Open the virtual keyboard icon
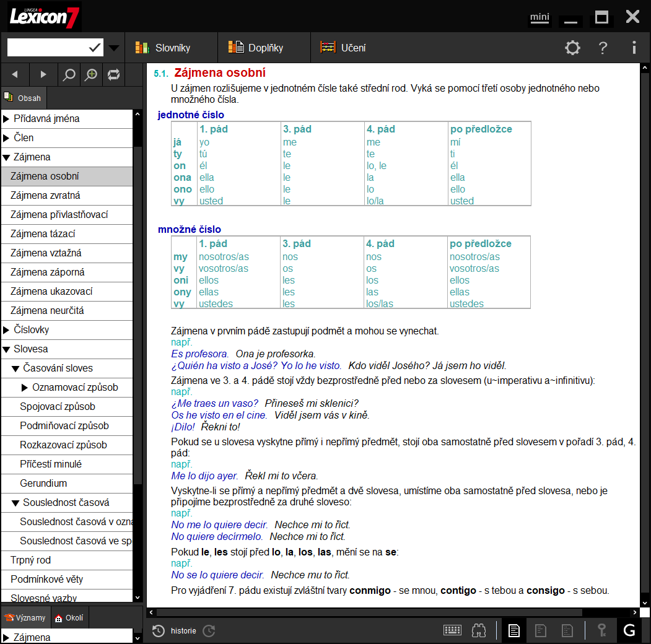This screenshot has width=651, height=644. [452, 630]
